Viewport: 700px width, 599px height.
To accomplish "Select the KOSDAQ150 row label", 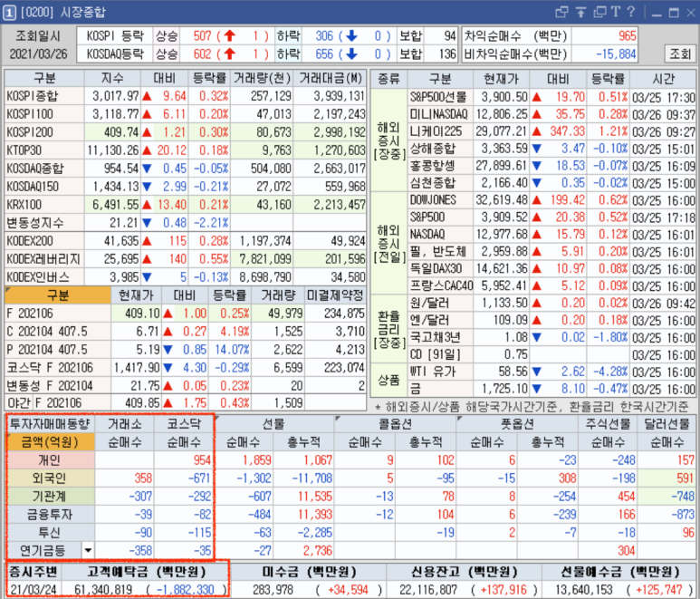I will pos(44,187).
